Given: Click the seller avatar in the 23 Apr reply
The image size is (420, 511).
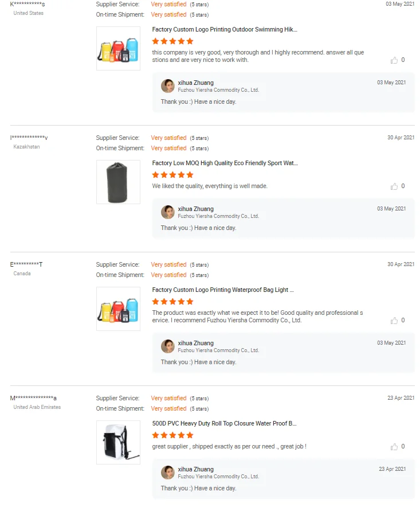Looking at the screenshot, I should [168, 473].
